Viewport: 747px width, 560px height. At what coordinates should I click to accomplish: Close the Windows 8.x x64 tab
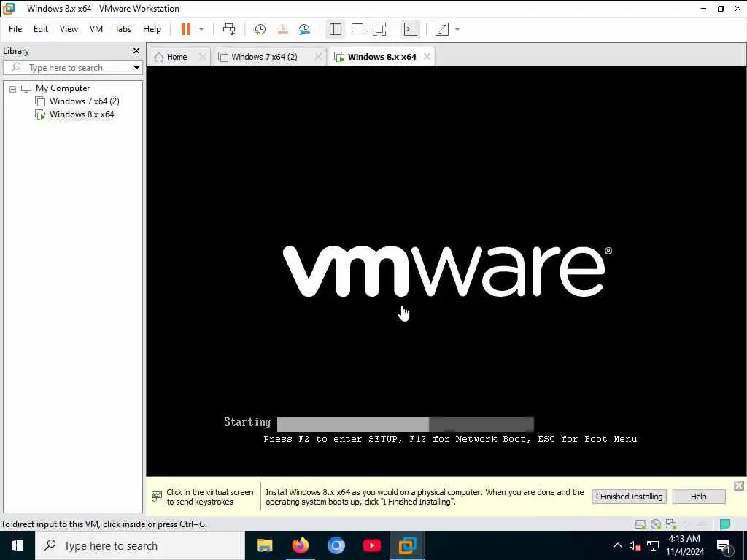(427, 57)
